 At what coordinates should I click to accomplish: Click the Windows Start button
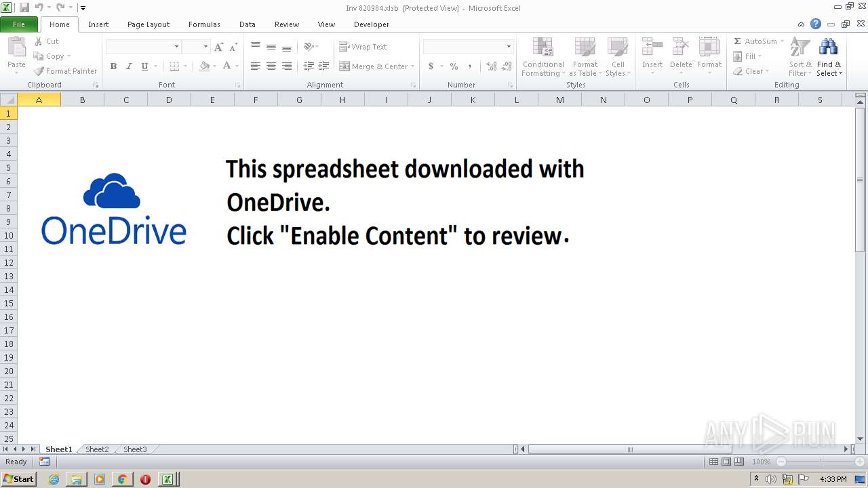coord(19,479)
